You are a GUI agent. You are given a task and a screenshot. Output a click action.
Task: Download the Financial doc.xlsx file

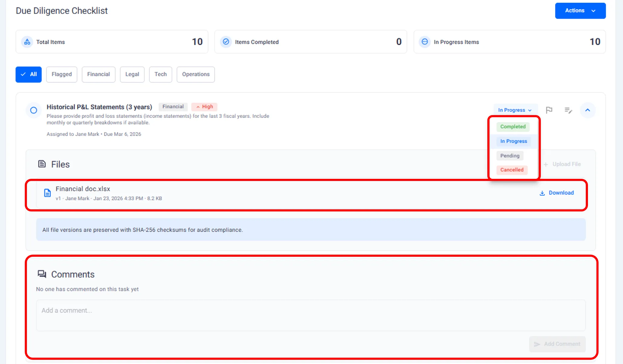click(x=557, y=193)
